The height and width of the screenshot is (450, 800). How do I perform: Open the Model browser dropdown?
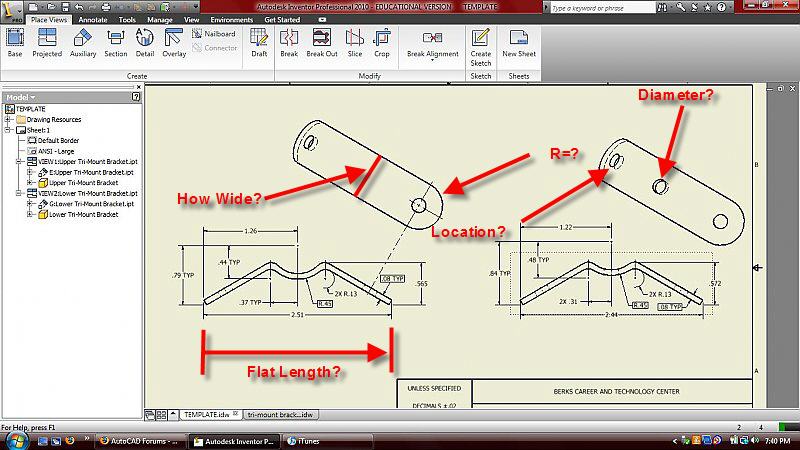pos(33,97)
